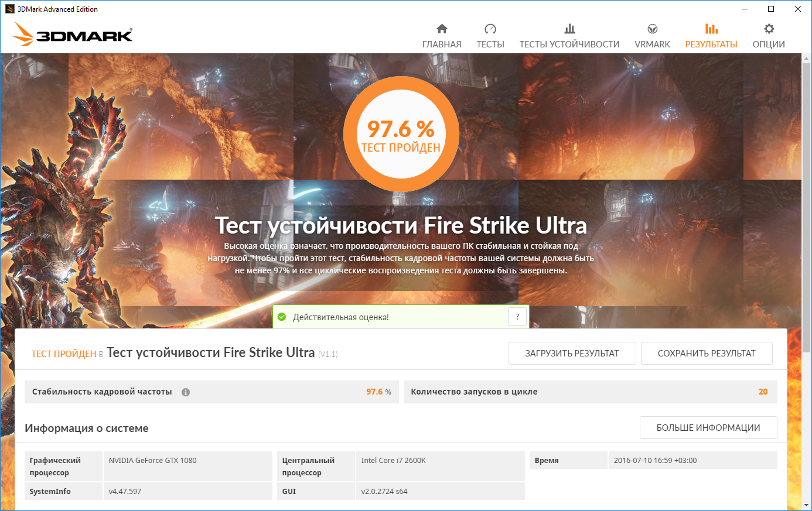812x511 pixels.
Task: Click the large Тест устойчивости Fire Strike Ultra title
Action: pos(401,226)
